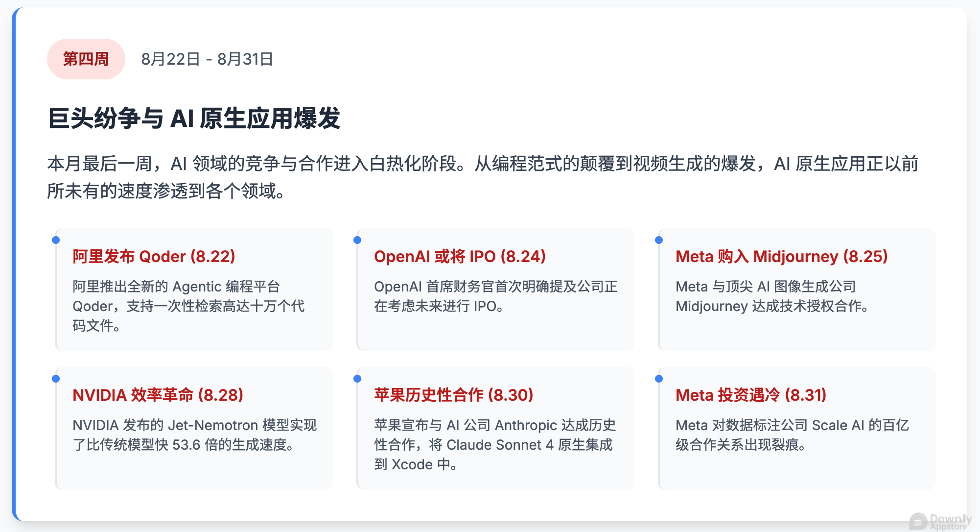The image size is (980, 532).
Task: Select the date range 8月22日 - 8月31日
Action: (x=207, y=59)
